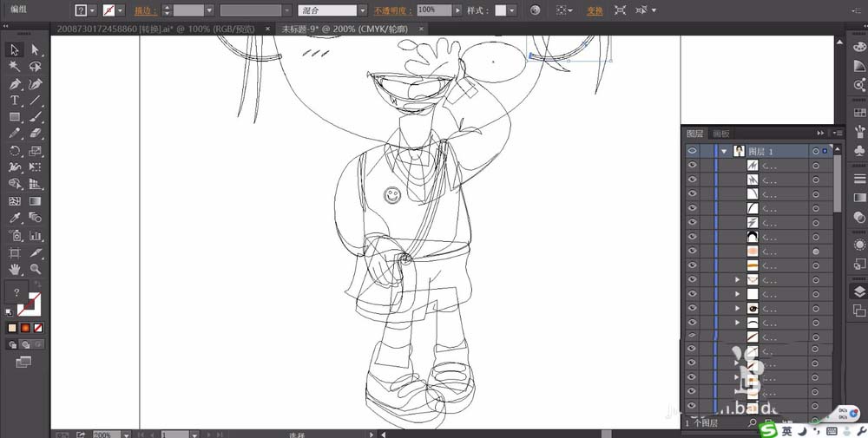The height and width of the screenshot is (438, 868).
Task: Select the Free Transform tool
Action: tap(35, 167)
